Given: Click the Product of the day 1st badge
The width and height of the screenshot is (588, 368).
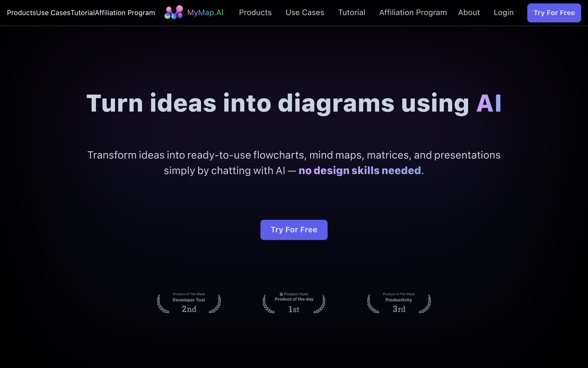Looking at the screenshot, I should pyautogui.click(x=294, y=304).
